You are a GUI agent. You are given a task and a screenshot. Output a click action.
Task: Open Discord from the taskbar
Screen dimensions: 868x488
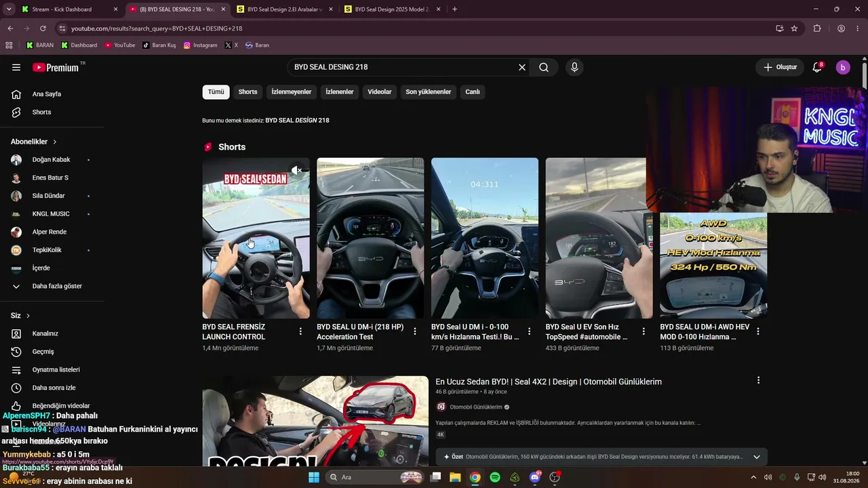pos(535,477)
